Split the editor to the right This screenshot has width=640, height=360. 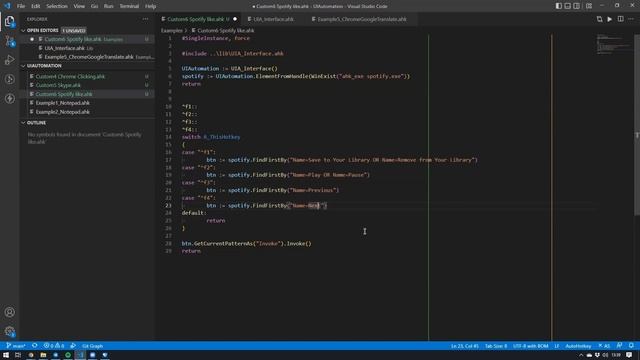pos(620,19)
